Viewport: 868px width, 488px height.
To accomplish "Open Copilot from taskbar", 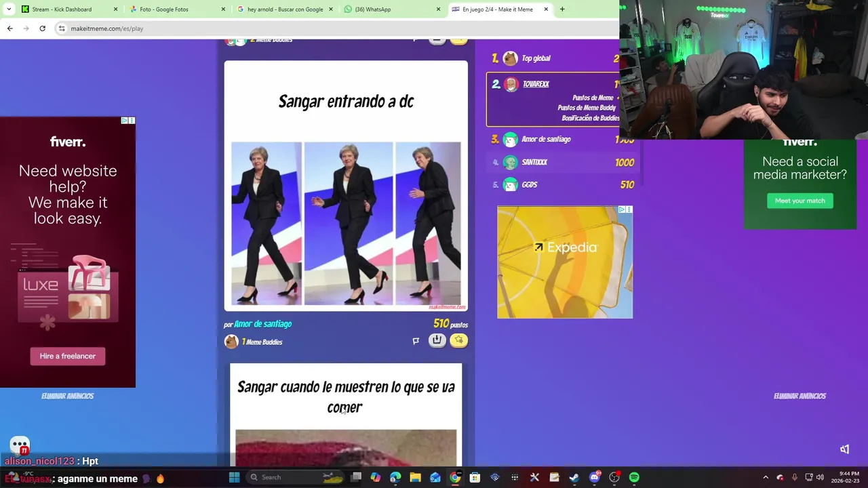I will pyautogui.click(x=376, y=477).
